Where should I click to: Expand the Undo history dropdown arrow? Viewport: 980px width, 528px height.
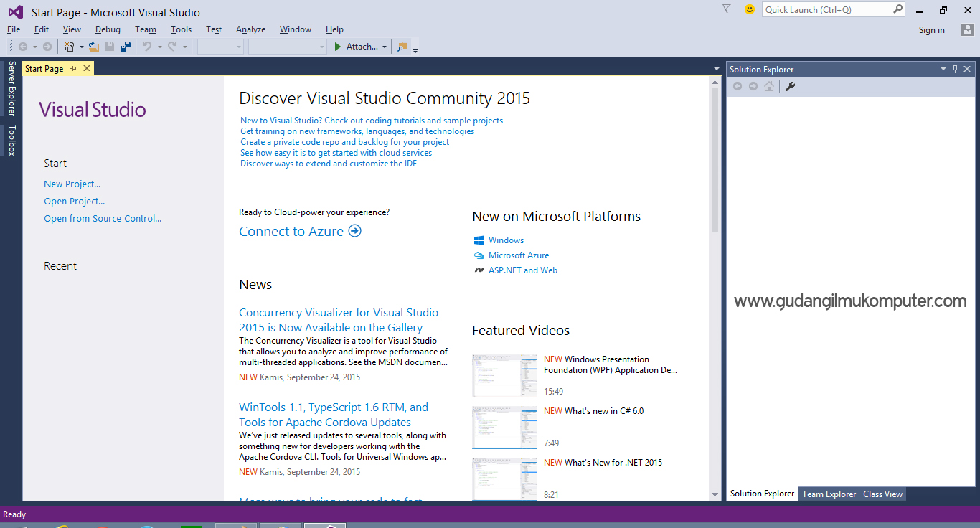[159, 47]
